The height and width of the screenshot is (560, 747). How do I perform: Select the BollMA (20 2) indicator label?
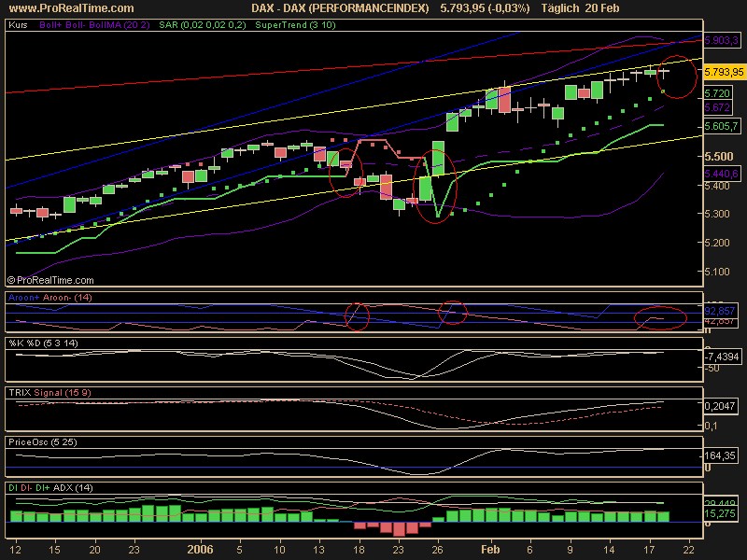click(120, 25)
